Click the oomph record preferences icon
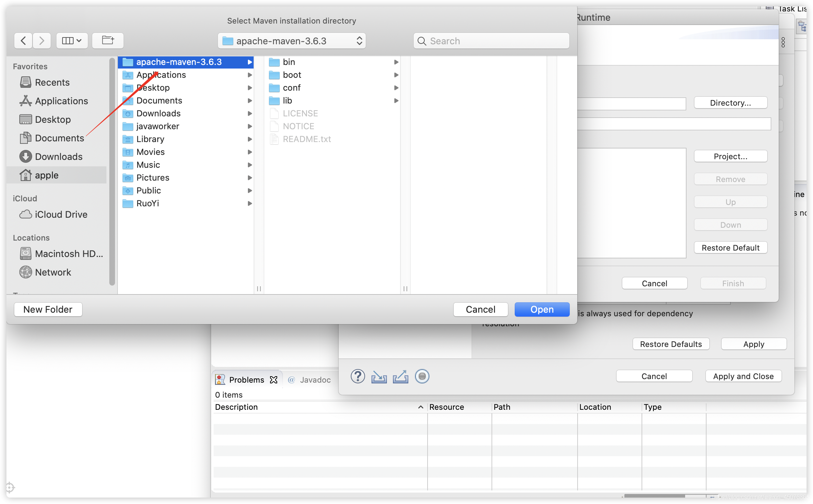Image resolution: width=813 pixels, height=504 pixels. coord(422,376)
